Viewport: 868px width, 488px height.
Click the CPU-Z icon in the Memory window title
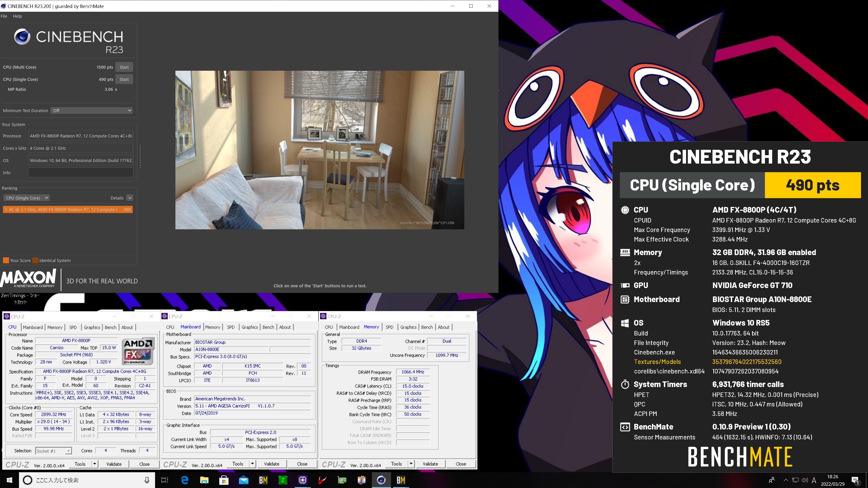coord(323,316)
